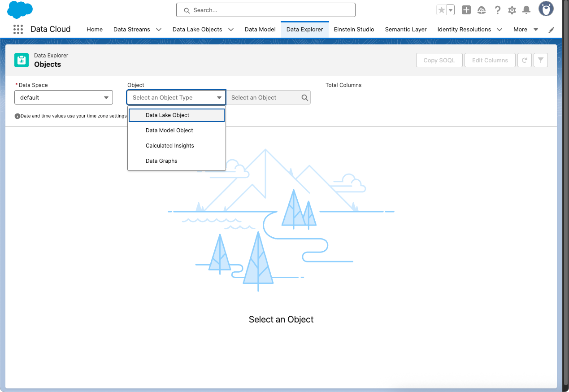Select Data Model Object option
The height and width of the screenshot is (392, 569).
(169, 131)
